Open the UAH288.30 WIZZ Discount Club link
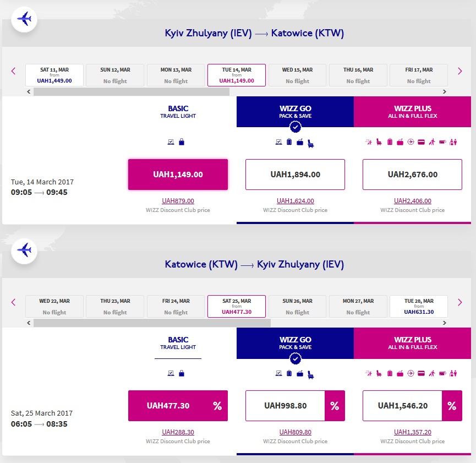This screenshot has height=463, width=476. coord(178,432)
